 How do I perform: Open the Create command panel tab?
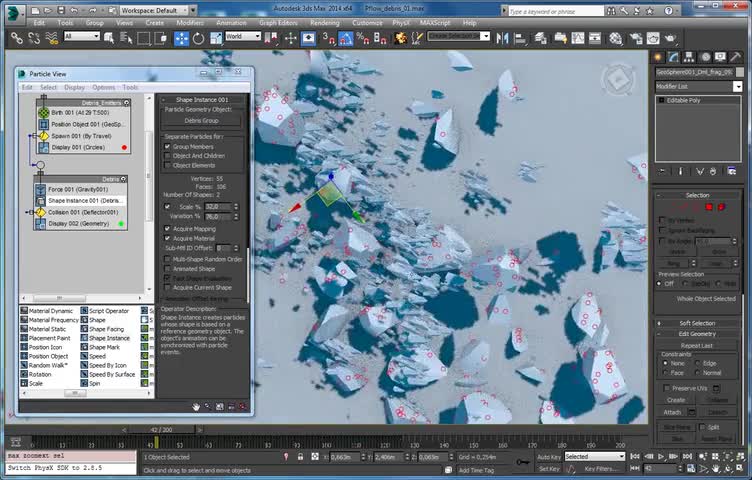[x=658, y=57]
